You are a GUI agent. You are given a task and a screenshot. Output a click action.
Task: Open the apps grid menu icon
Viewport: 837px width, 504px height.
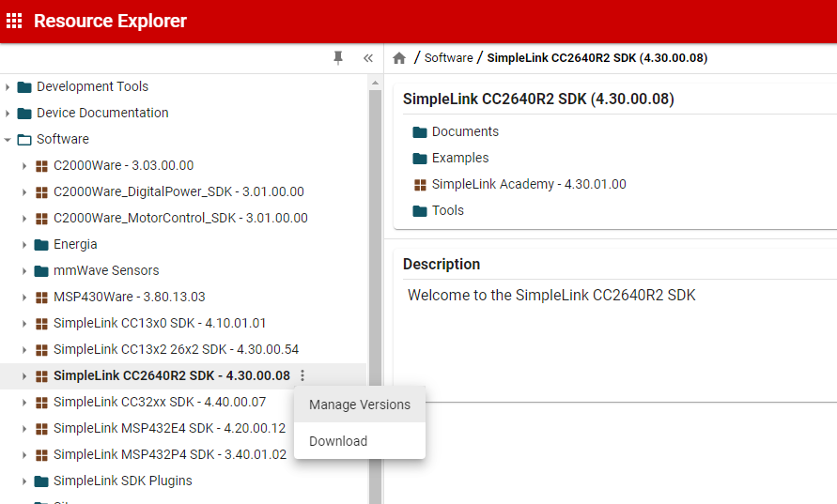pyautogui.click(x=14, y=21)
